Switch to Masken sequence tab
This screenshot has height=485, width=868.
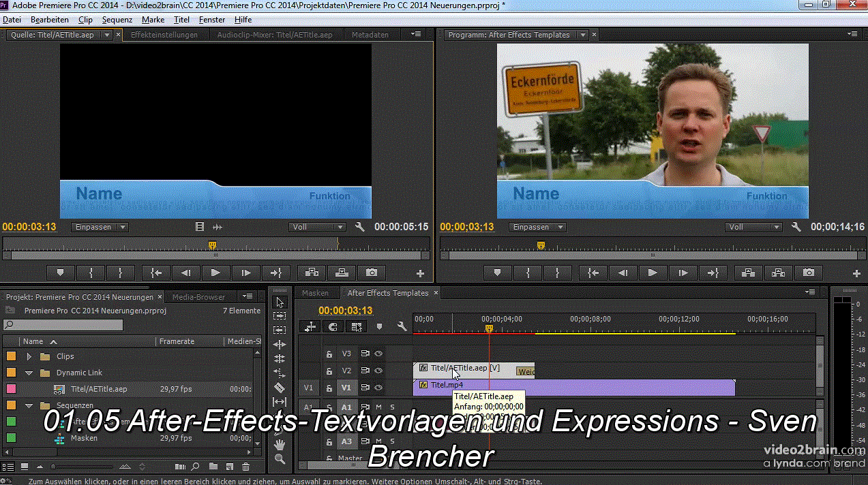[x=316, y=293]
